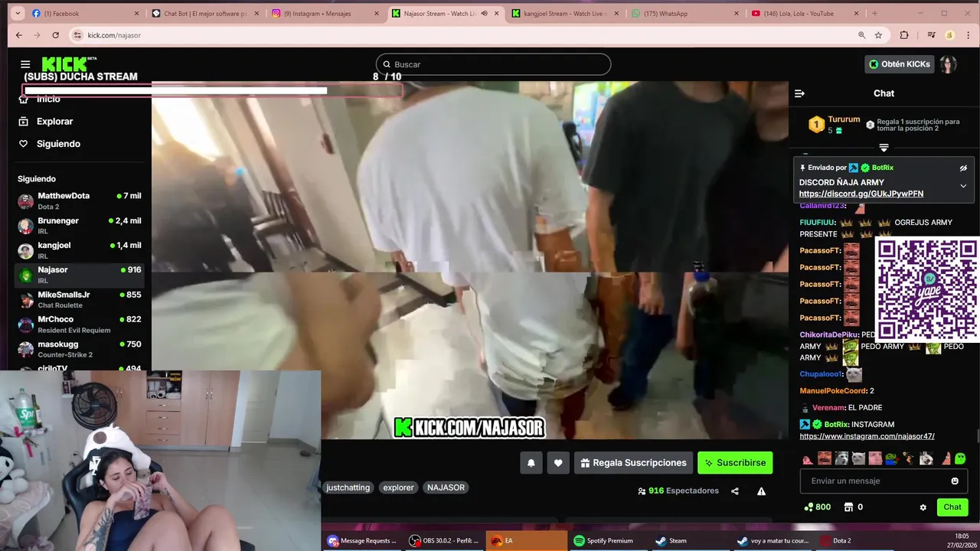The width and height of the screenshot is (980, 551).
Task: Open the user profile avatar menu
Action: pos(949,64)
